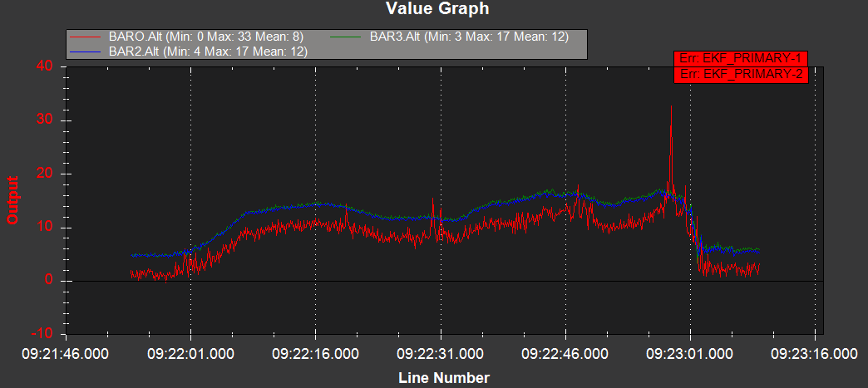868x388 pixels.
Task: Click the Value Graph title
Action: pos(437,8)
